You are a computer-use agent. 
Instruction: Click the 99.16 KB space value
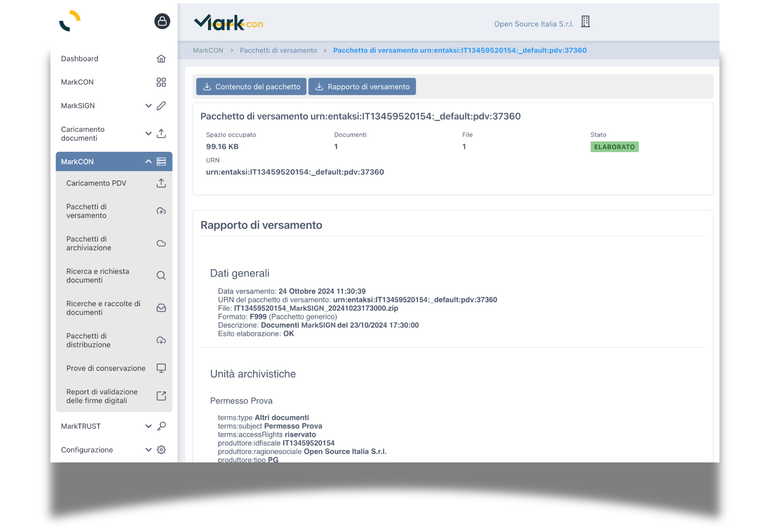pos(222,147)
